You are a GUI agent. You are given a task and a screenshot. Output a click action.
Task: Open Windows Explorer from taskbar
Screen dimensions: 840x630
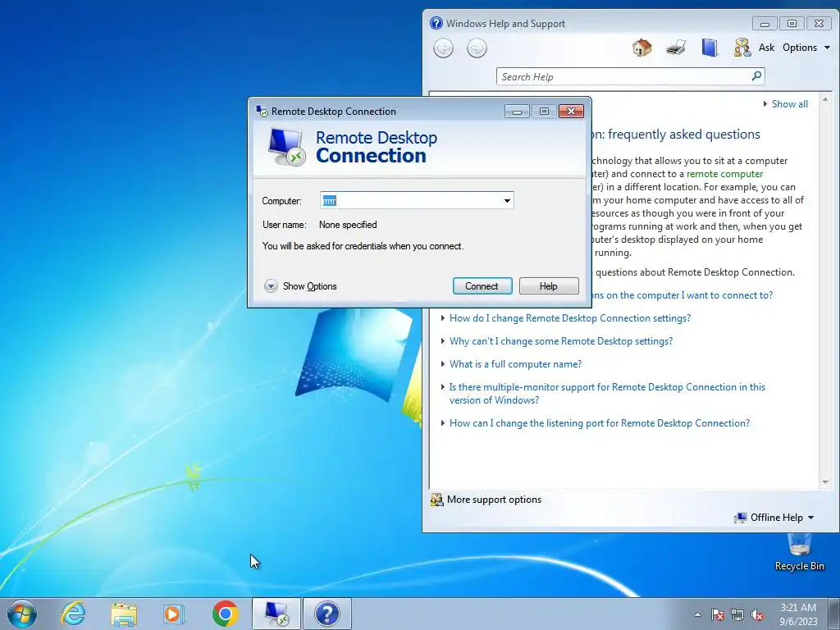124,614
